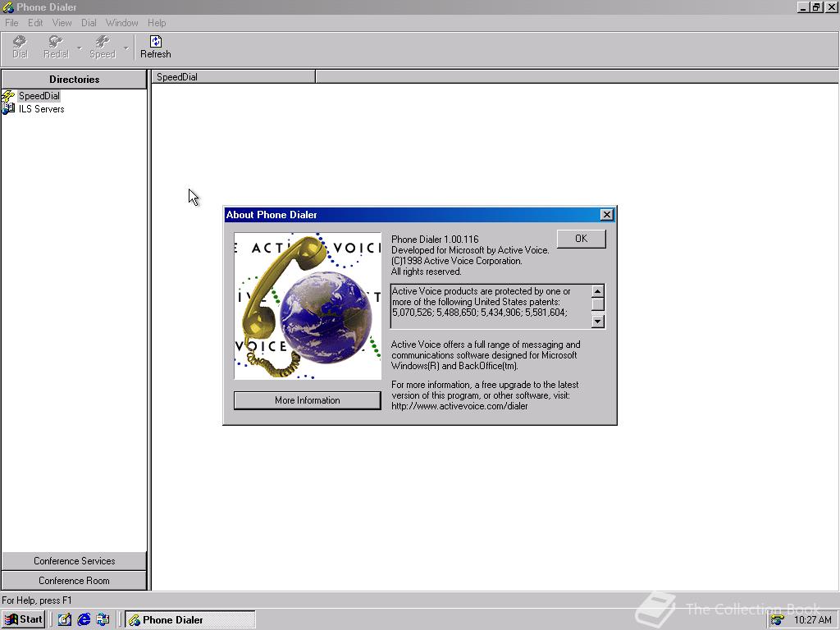Image resolution: width=840 pixels, height=630 pixels.
Task: Open the Conference Services panel
Action: coord(74,561)
